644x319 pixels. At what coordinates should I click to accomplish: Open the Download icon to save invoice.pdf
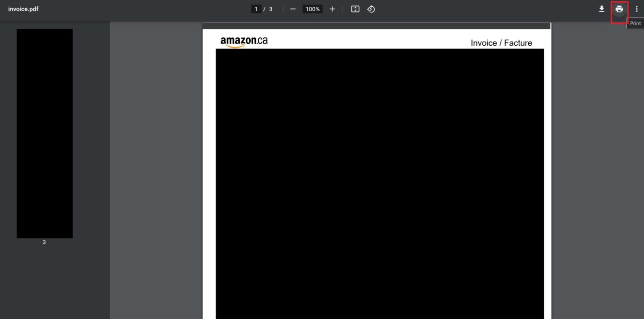[601, 9]
